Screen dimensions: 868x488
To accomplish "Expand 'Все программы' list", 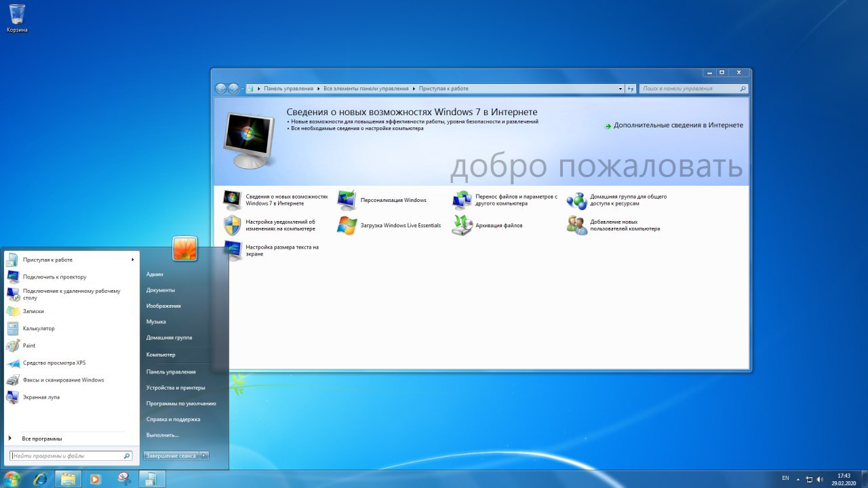I will pos(71,439).
